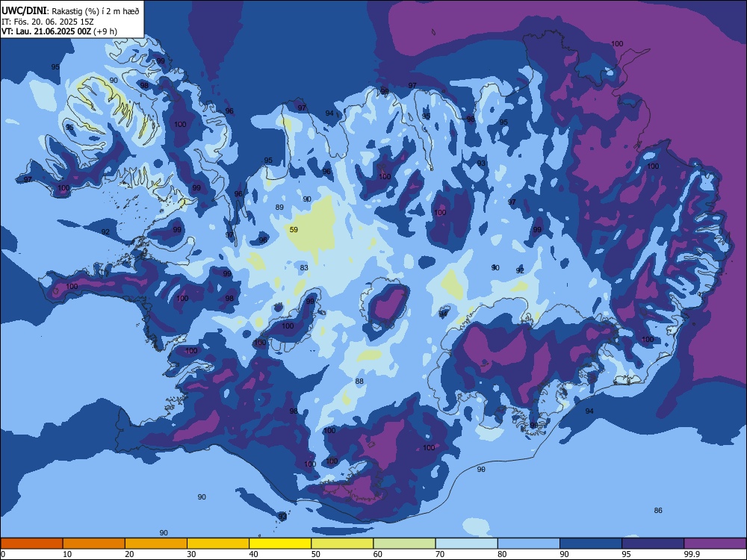Select the 50–60 yellow-green legend band
The height and width of the screenshot is (560, 747).
tap(342, 544)
